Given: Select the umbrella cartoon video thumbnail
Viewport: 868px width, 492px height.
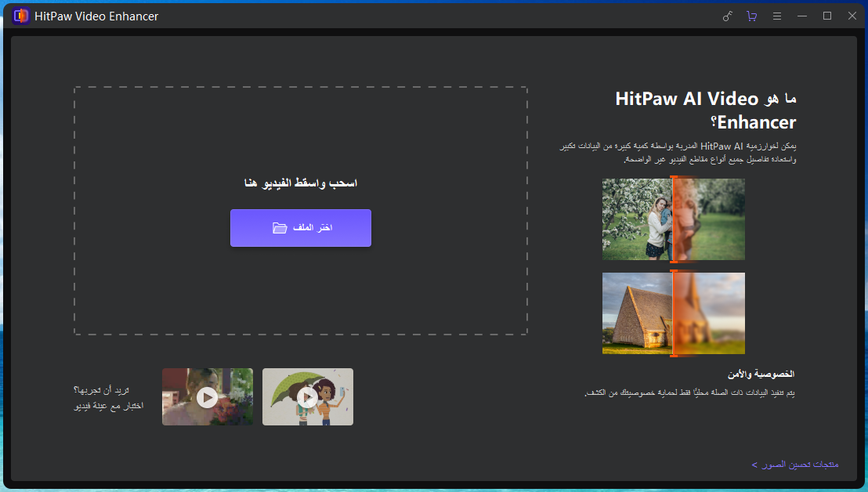Looking at the screenshot, I should click(307, 396).
